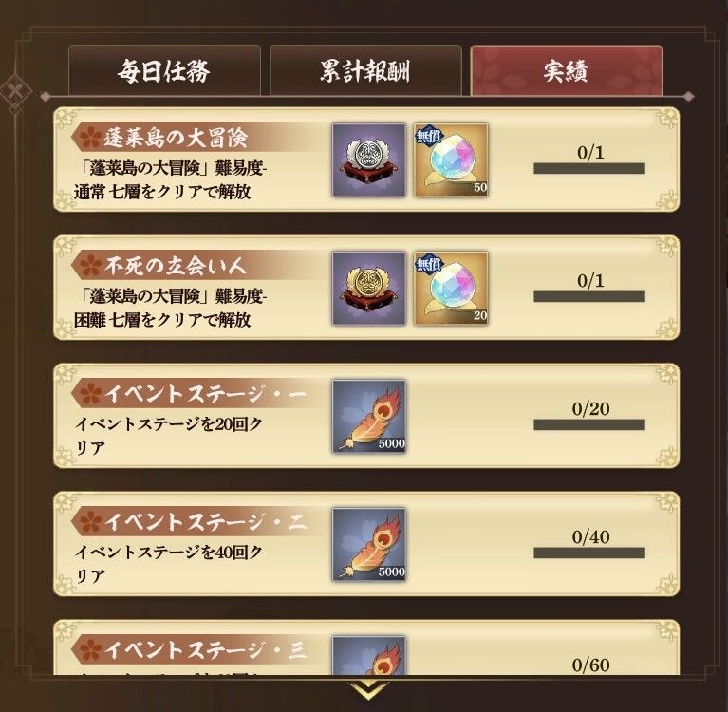Tap the 50 free gem reward icon
The width and height of the screenshot is (728, 712).
451,160
